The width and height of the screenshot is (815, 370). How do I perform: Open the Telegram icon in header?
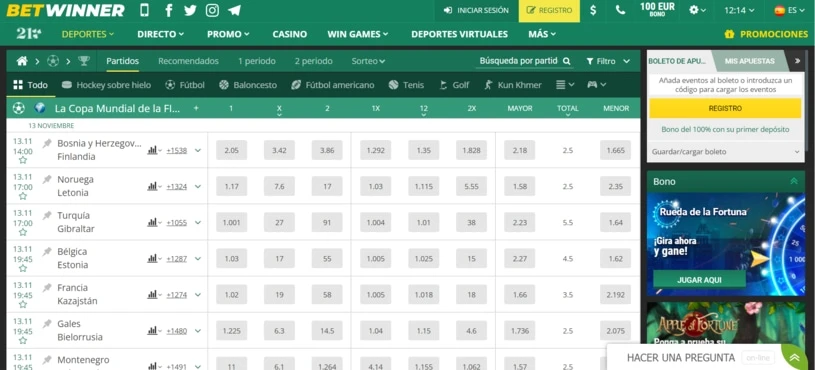234,10
